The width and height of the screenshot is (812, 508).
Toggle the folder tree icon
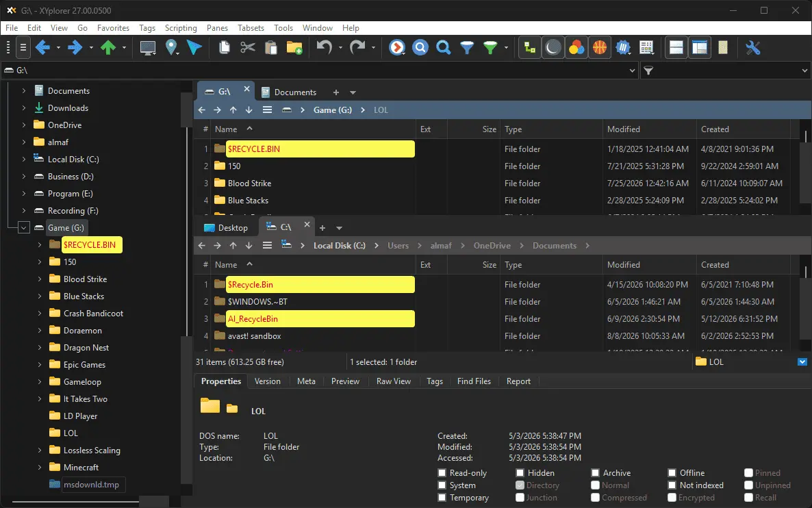530,48
